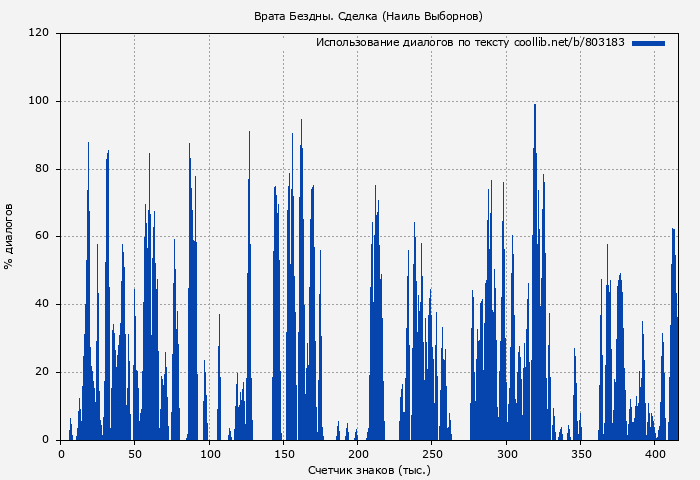Screen dimensions: 700x480
Task: Click the 300 tick label on x-axis
Action: point(506,454)
